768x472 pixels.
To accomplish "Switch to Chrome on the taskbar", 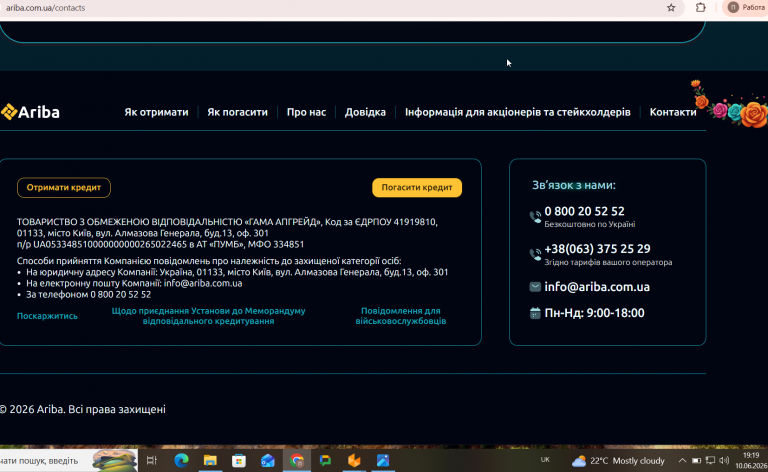I will tap(297, 461).
